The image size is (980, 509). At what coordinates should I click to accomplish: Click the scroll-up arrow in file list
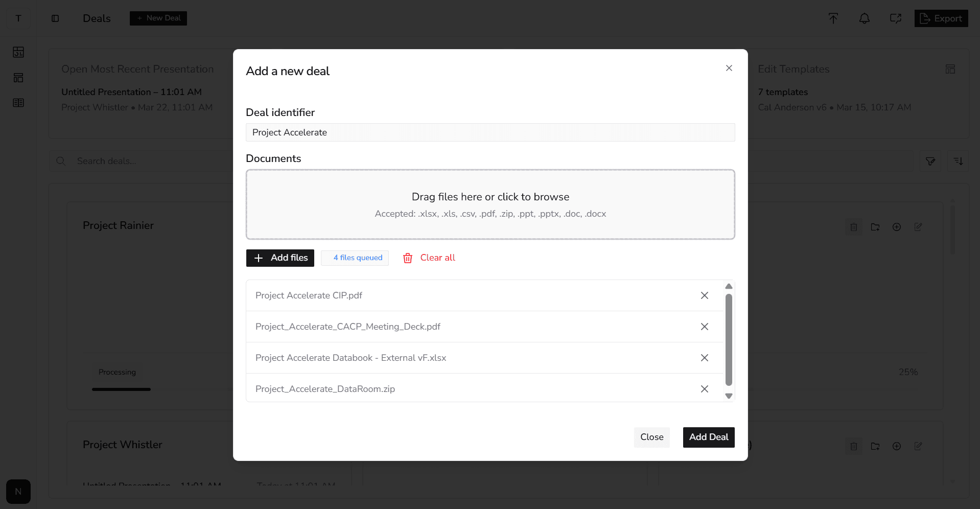(729, 286)
